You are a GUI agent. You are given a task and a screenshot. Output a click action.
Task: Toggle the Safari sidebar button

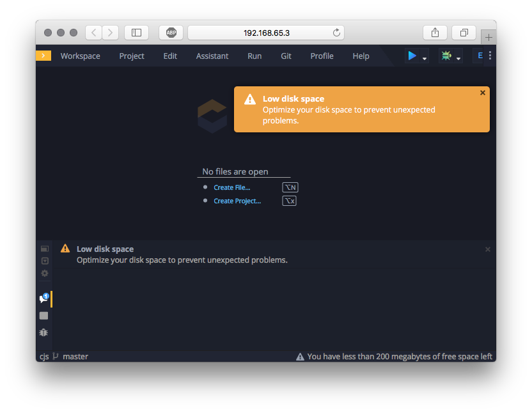[136, 33]
